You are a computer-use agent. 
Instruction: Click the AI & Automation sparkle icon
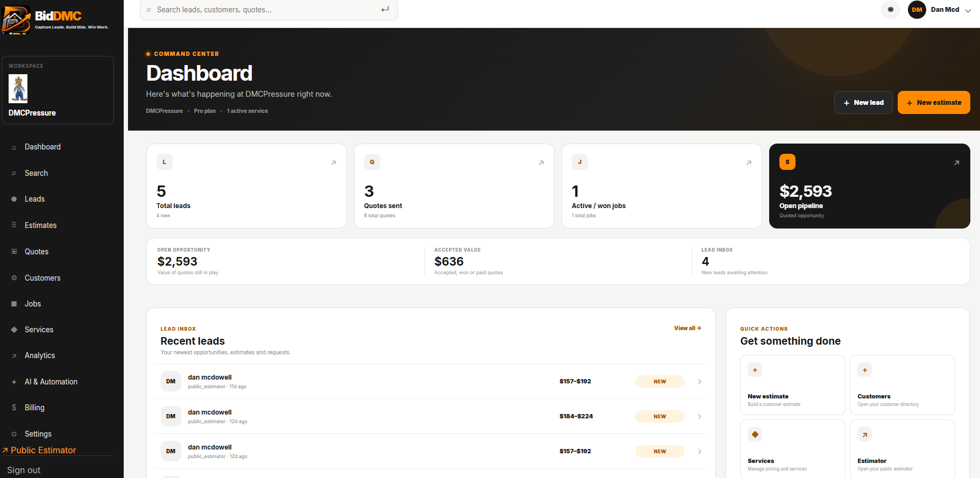click(14, 382)
